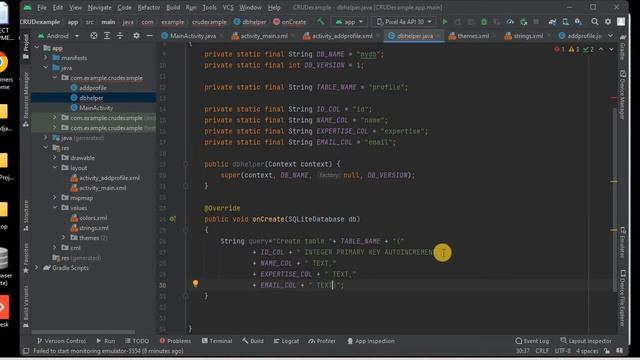
Task: Open the VCS menu
Action: [228, 7]
